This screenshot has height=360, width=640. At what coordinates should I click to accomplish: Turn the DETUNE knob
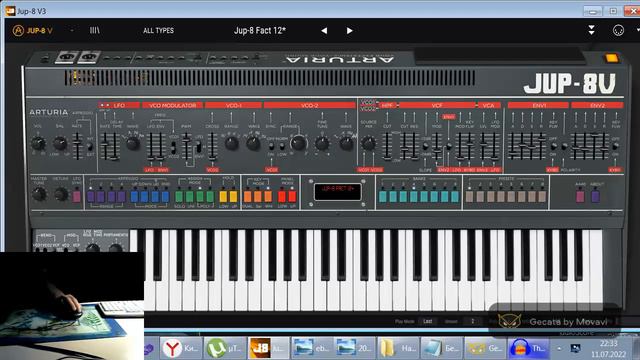tap(61, 194)
